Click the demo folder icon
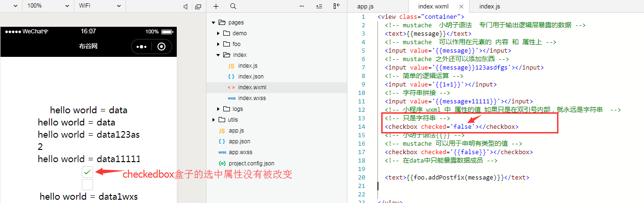644x203 pixels. click(227, 33)
